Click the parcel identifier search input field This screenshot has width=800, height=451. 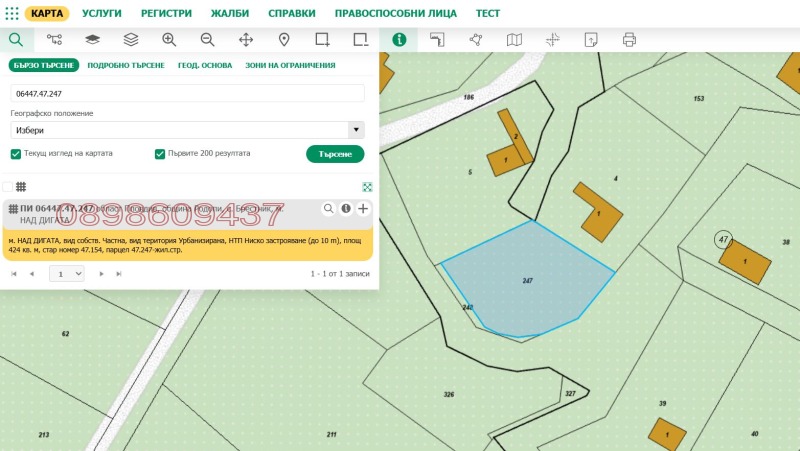(187, 93)
